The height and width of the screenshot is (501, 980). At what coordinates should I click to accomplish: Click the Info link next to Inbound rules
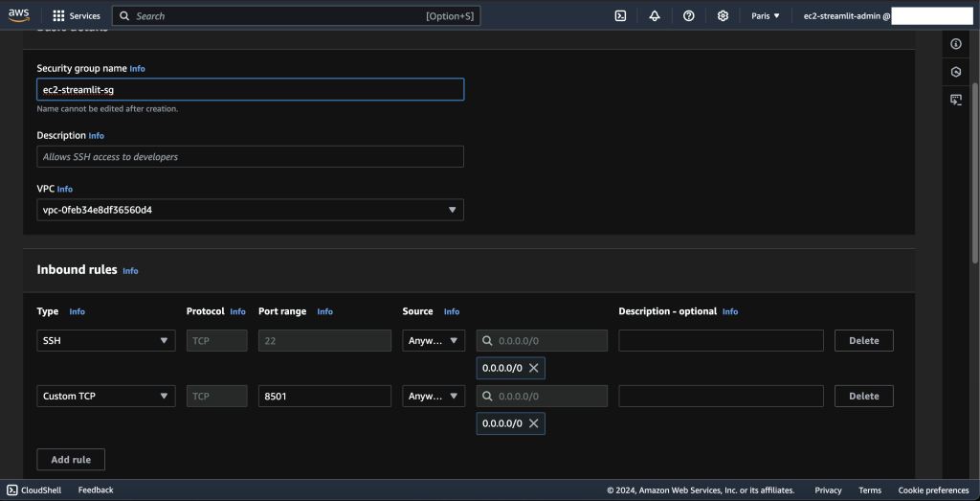click(130, 271)
